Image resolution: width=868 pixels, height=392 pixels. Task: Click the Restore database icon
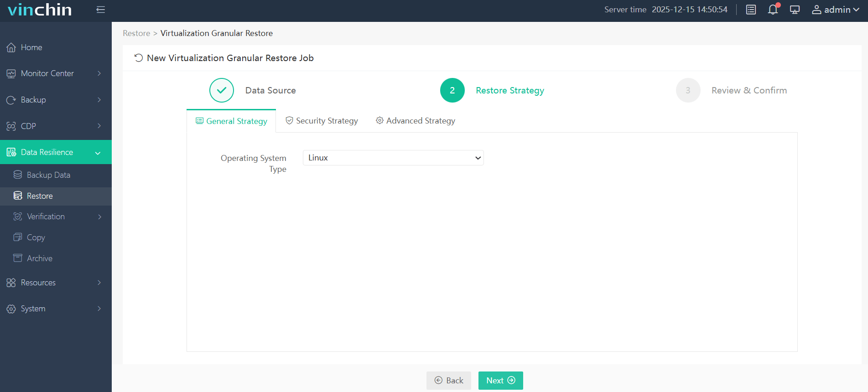tap(18, 196)
